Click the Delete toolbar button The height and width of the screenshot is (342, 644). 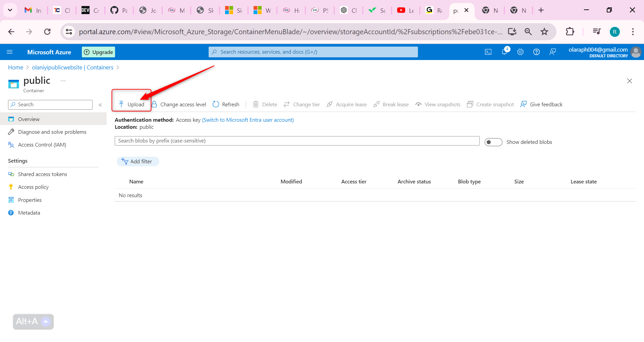pyautogui.click(x=265, y=104)
